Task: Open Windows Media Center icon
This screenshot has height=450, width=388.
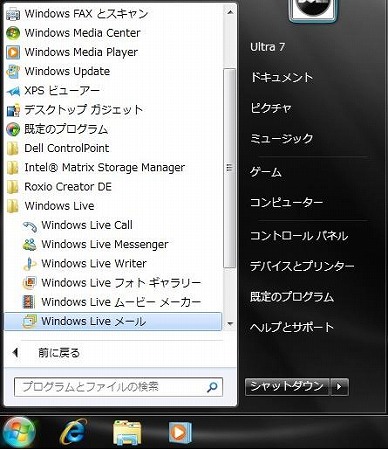Action: click(13, 33)
